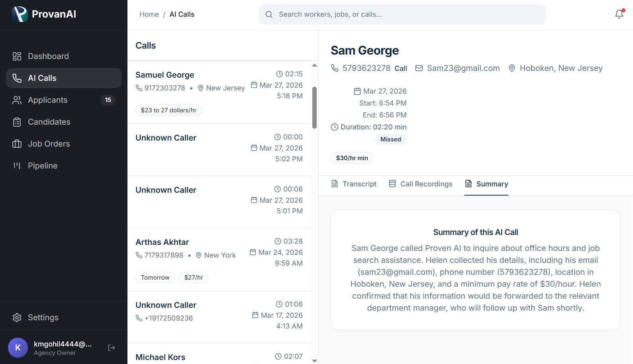Click the Dashboard grid icon
This screenshot has height=364, width=633.
pos(17,56)
